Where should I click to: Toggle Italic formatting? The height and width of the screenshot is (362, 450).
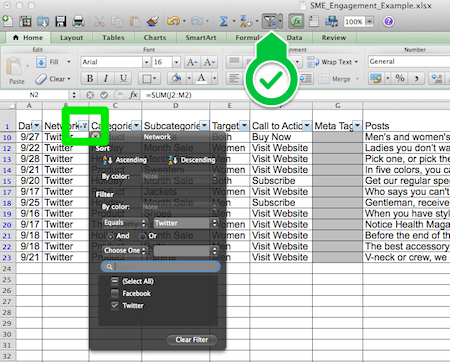click(x=106, y=79)
